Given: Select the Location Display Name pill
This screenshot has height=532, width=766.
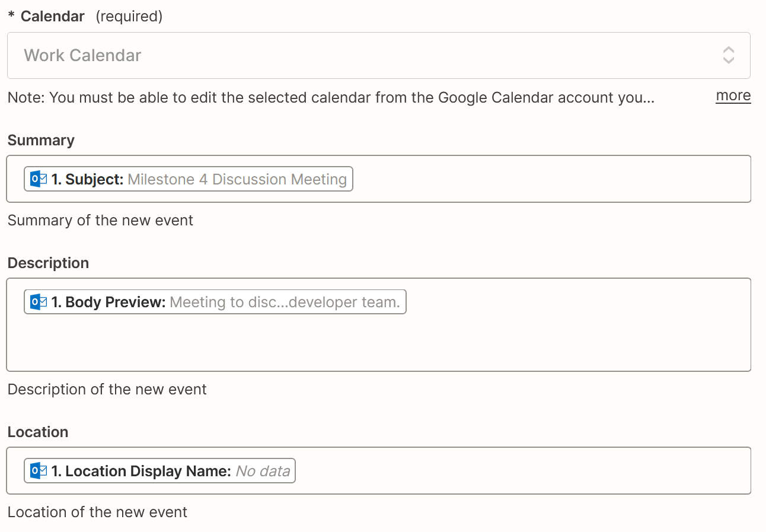Looking at the screenshot, I should pos(160,471).
